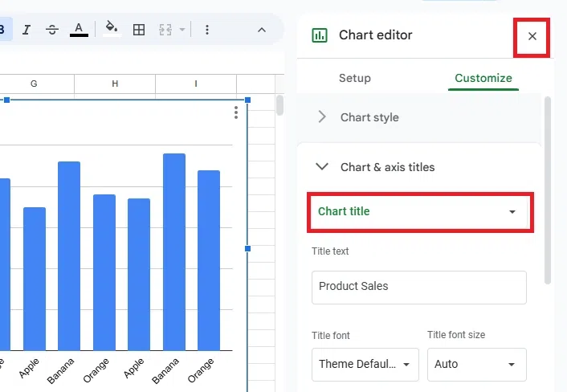
Task: Click the Title text input field
Action: (x=418, y=287)
